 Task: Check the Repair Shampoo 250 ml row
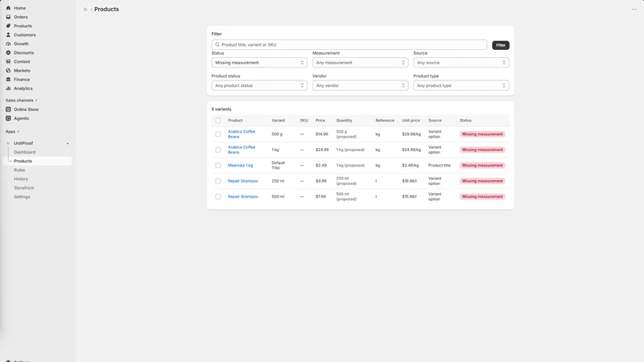pos(218,181)
